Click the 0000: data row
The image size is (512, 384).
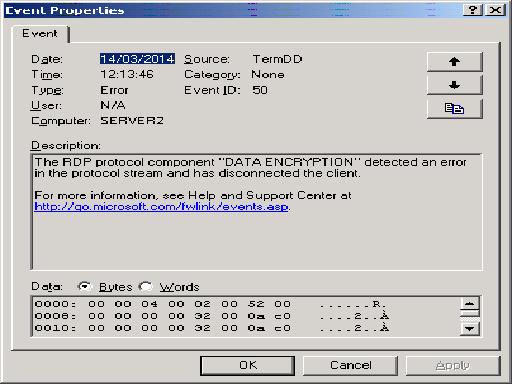click(x=210, y=304)
